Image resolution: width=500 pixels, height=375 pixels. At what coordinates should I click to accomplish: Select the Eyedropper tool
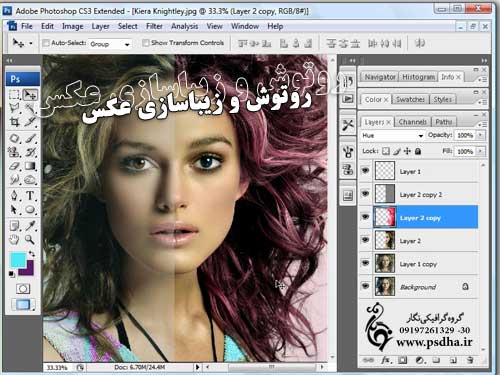30,225
